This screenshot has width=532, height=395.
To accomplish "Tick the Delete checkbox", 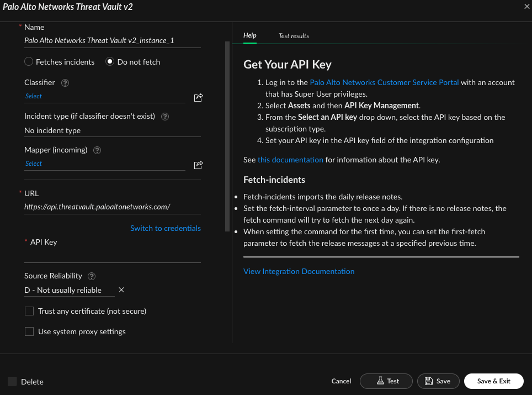I will click(x=12, y=381).
